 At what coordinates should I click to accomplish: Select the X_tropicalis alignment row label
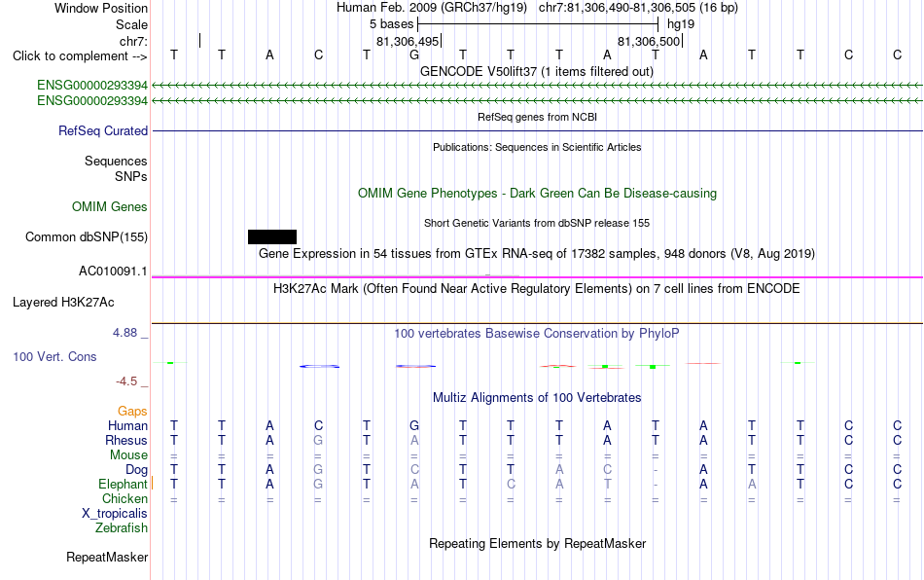click(115, 514)
